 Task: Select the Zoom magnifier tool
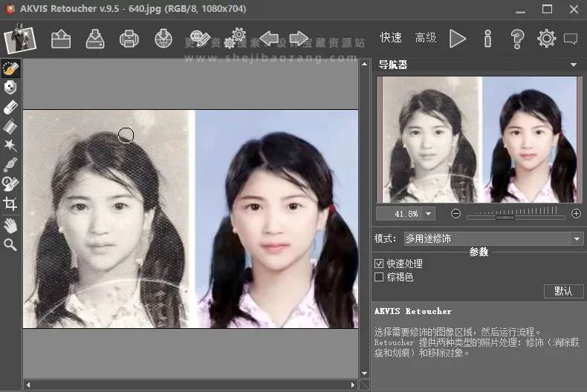(10, 244)
